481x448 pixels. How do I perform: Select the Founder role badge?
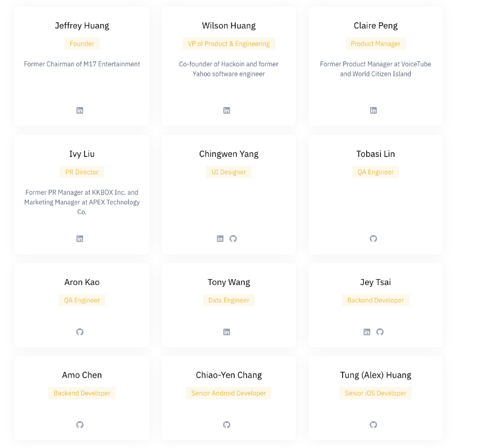[82, 43]
